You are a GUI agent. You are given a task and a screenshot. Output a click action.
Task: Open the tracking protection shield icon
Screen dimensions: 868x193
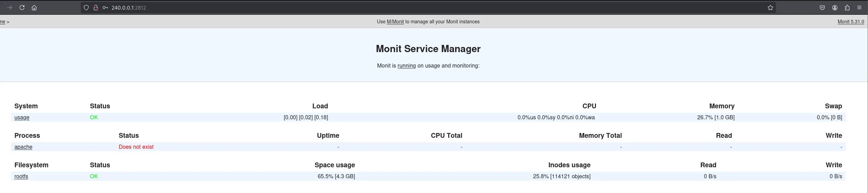coord(86,8)
